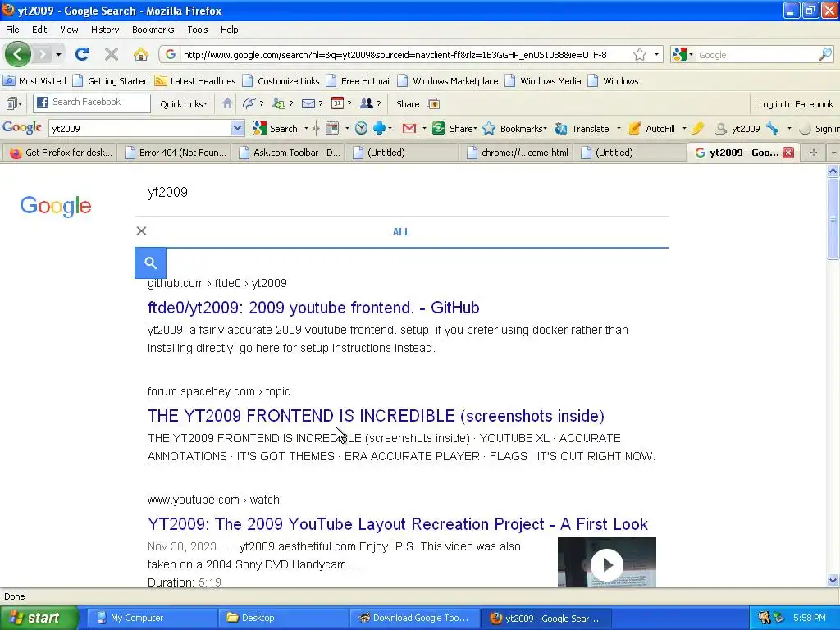Open the back/forward history dropdown arrow
The height and width of the screenshot is (630, 840).
point(58,54)
